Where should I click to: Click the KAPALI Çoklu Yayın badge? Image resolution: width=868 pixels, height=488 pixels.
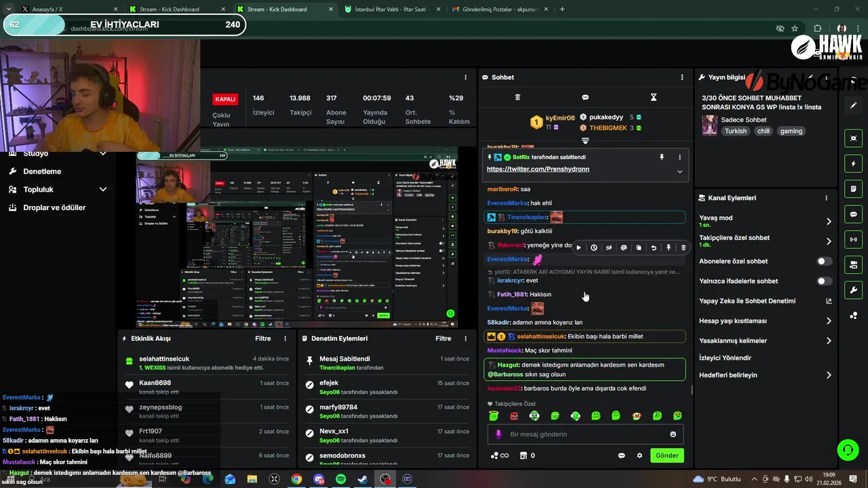225,99
